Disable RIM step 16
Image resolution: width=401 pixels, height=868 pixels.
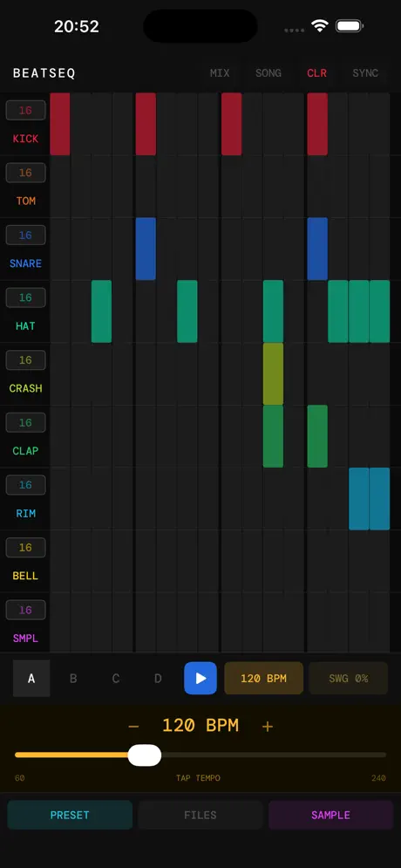coord(379,499)
